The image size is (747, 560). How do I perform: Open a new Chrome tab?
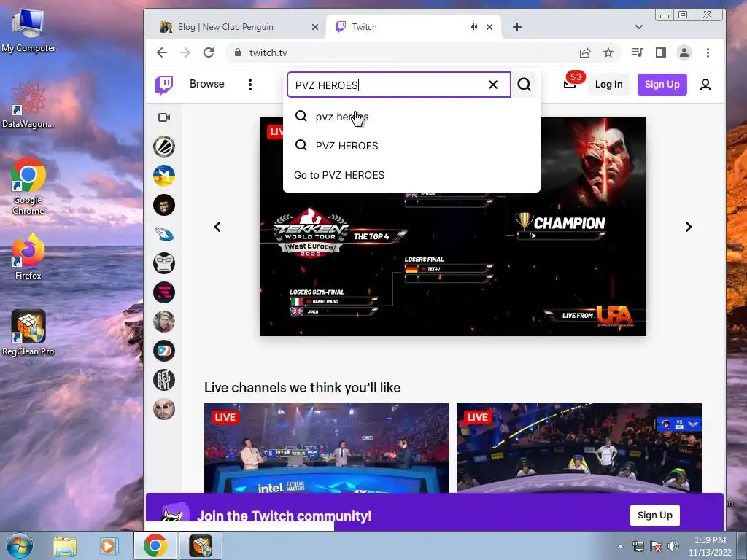click(x=517, y=27)
